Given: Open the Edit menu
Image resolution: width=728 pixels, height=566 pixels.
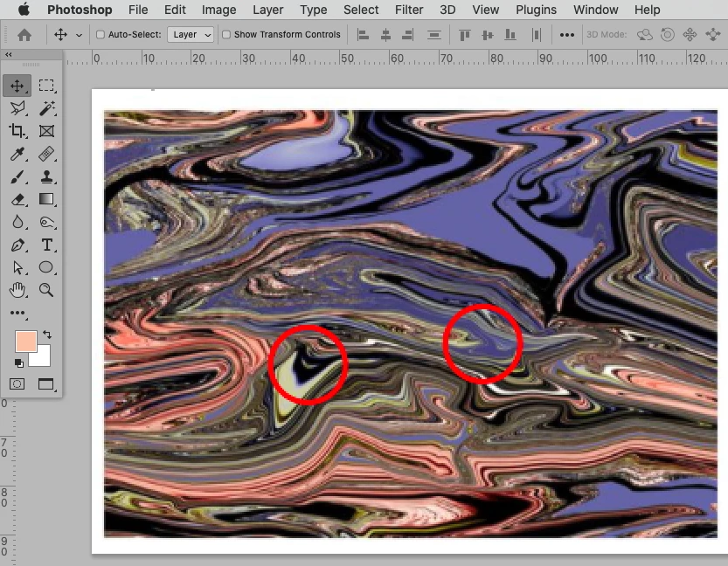Looking at the screenshot, I should click(175, 10).
